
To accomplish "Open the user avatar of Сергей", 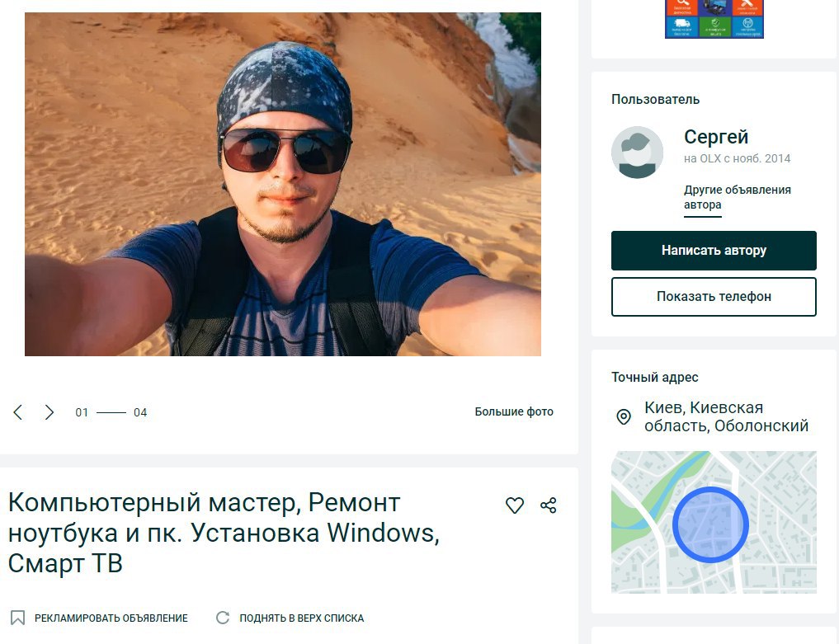I will coord(637,153).
